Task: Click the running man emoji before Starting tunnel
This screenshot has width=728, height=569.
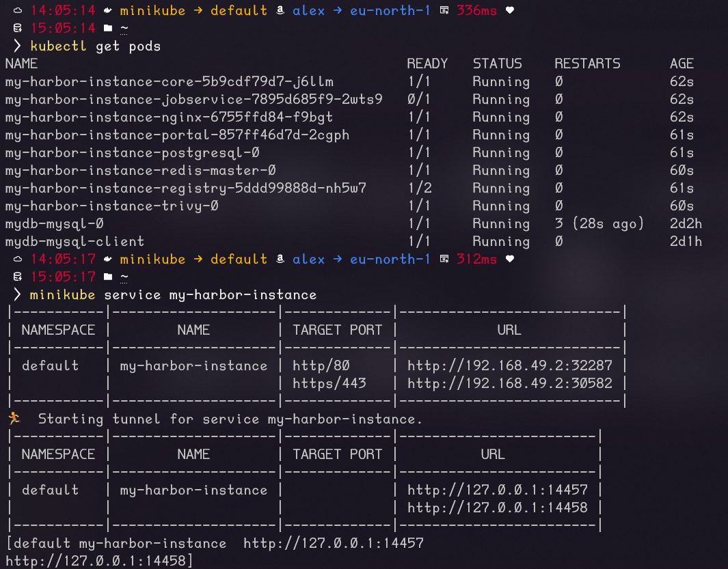Action: pos(14,418)
